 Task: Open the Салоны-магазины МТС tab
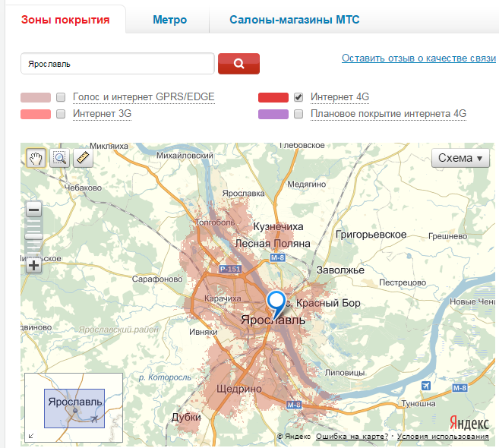295,20
